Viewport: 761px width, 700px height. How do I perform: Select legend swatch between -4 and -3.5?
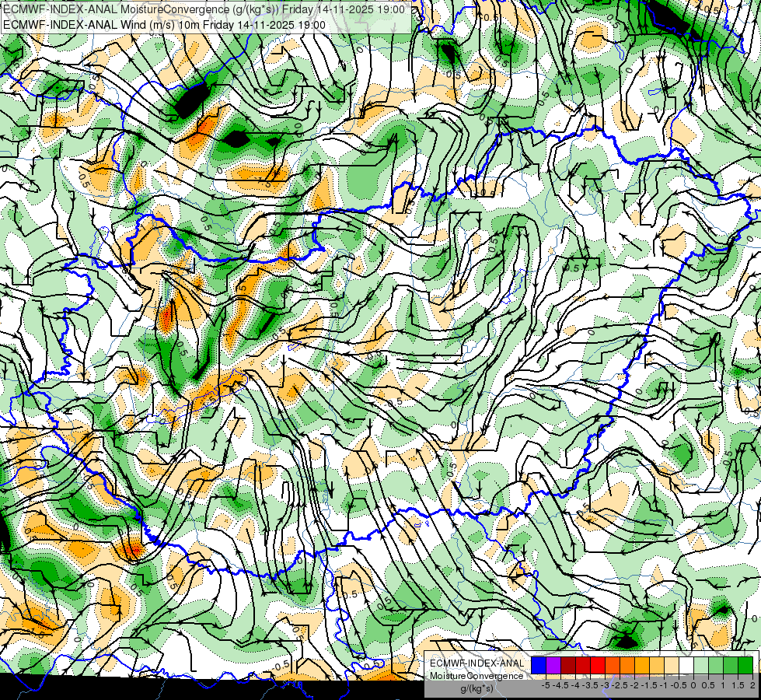coord(583,665)
